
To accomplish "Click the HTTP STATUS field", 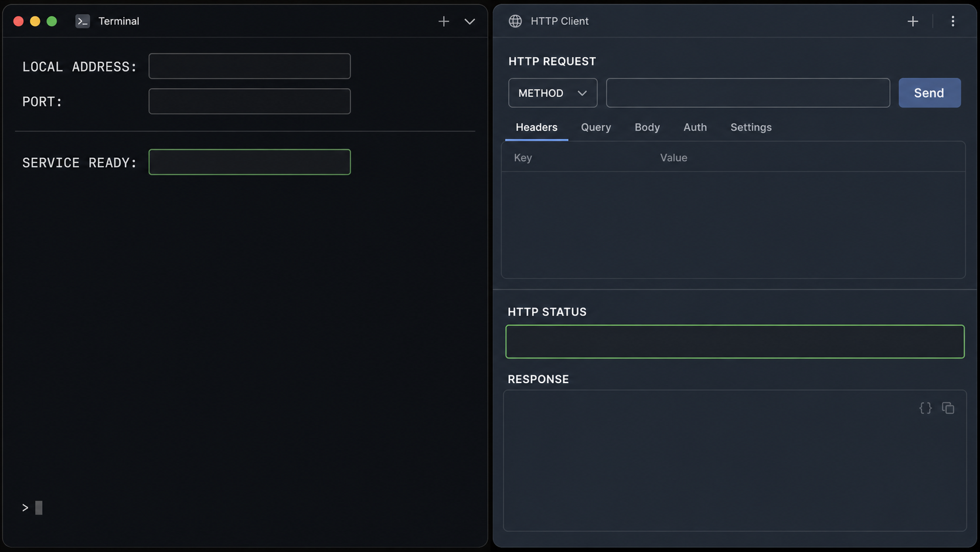I will point(735,341).
